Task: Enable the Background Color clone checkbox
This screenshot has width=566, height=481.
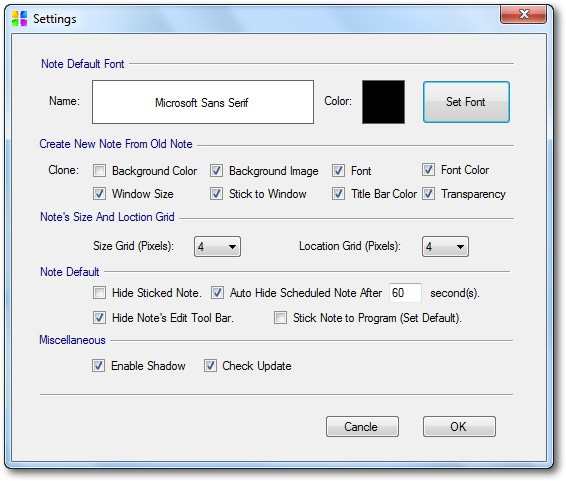Action: (x=99, y=170)
